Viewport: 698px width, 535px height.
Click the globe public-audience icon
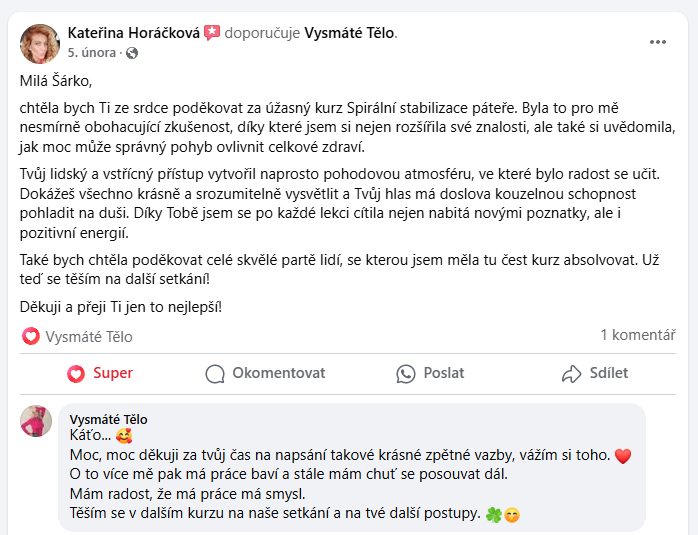pos(131,52)
